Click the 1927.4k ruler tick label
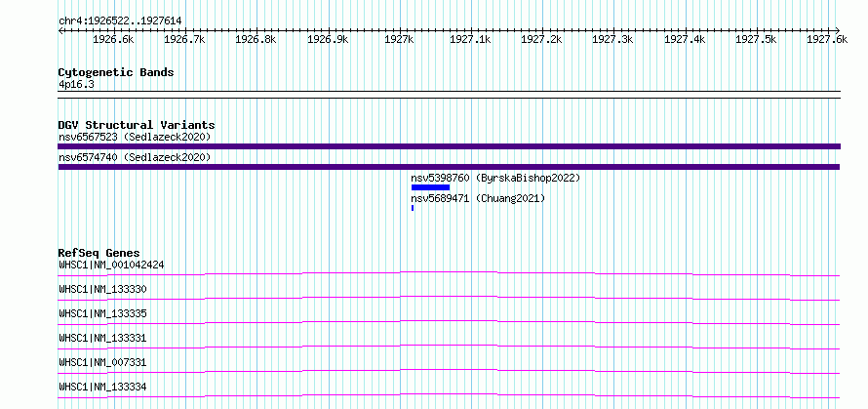Image resolution: width=868 pixels, height=409 pixels. coord(685,39)
